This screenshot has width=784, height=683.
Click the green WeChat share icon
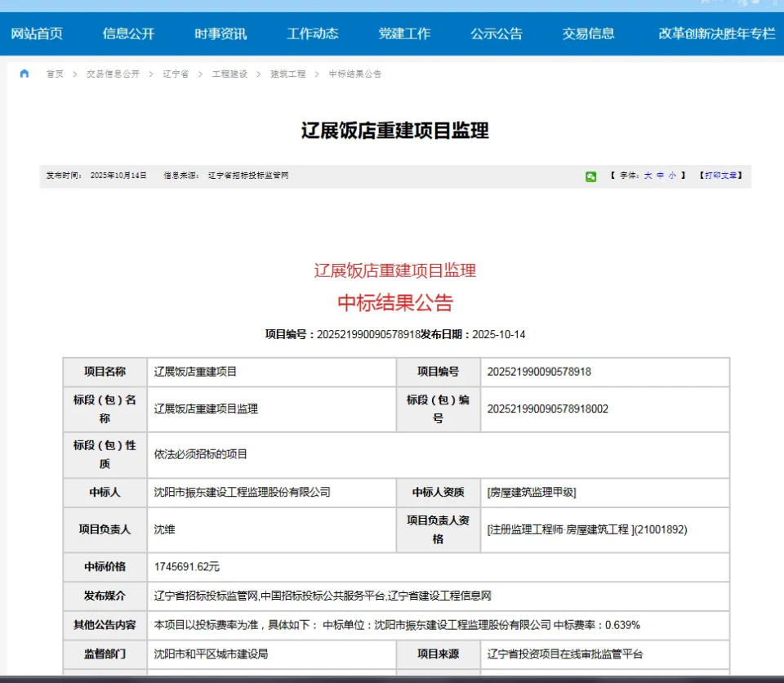(x=590, y=176)
